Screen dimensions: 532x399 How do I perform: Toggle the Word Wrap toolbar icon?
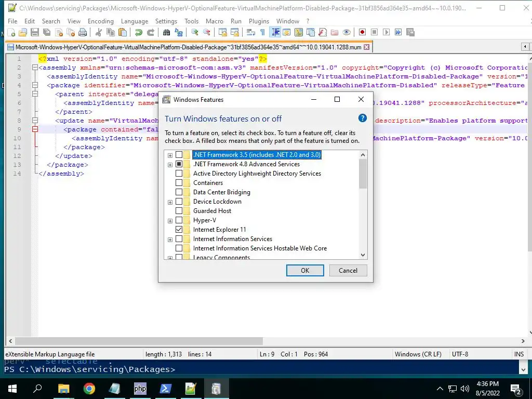(x=251, y=32)
